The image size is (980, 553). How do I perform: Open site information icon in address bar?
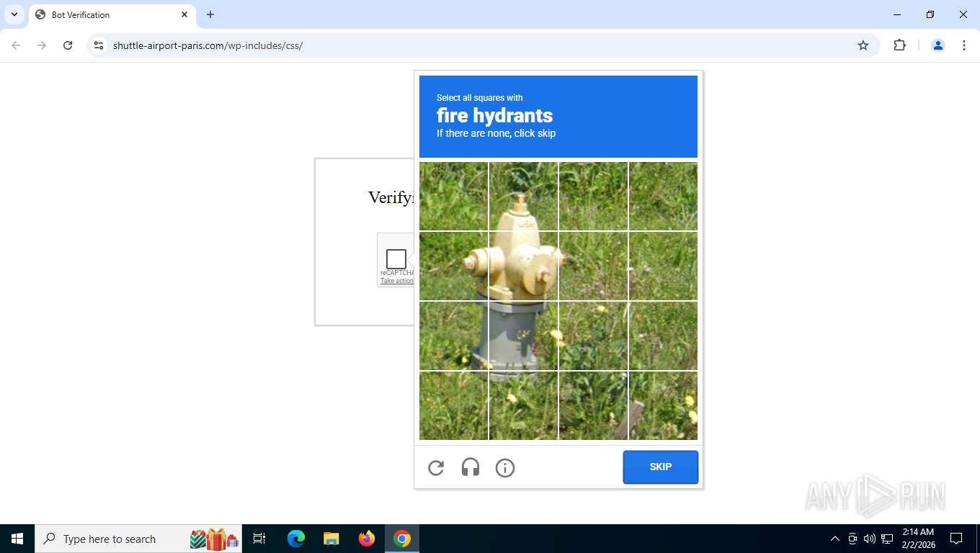[99, 45]
